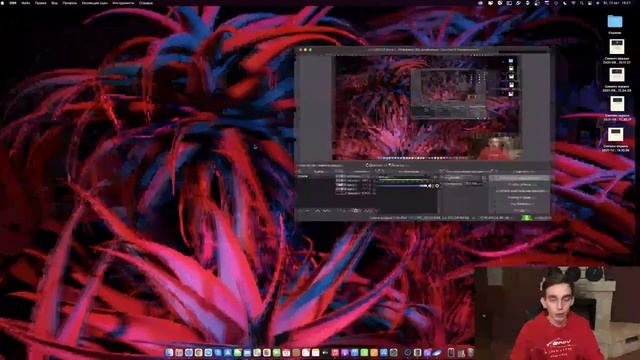Open the Справка menu
This screenshot has width=640, height=360.
tap(146, 3)
